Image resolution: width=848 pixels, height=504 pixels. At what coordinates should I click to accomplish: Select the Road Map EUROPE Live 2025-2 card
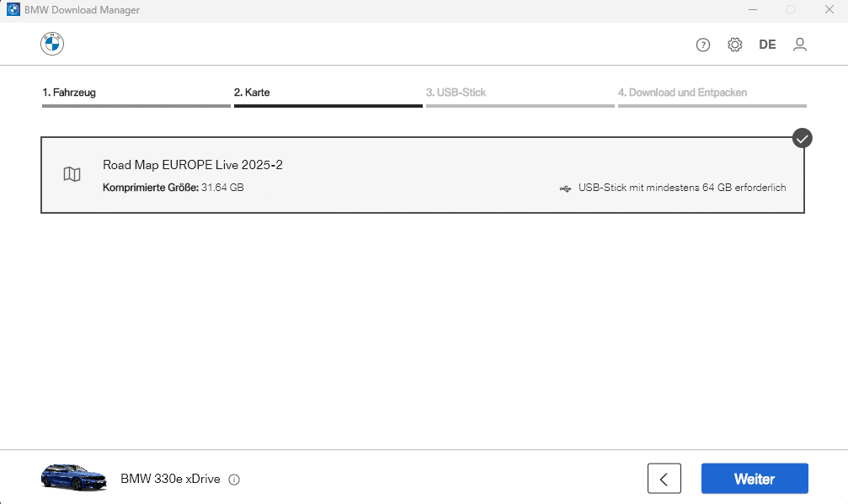click(x=423, y=175)
